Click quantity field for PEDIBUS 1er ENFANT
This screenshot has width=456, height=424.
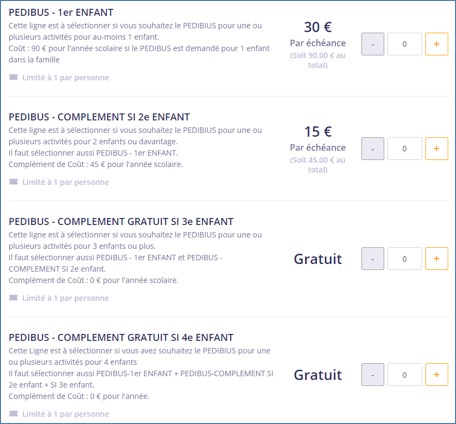[404, 44]
